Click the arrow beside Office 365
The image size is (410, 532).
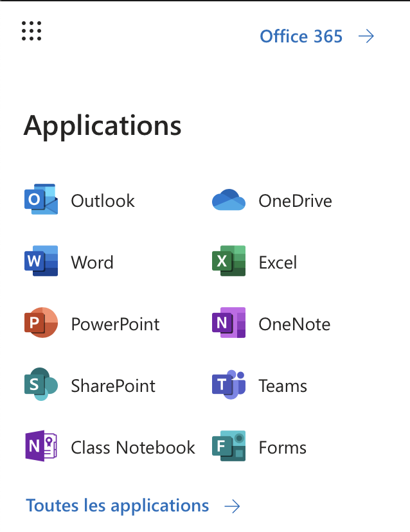366,36
